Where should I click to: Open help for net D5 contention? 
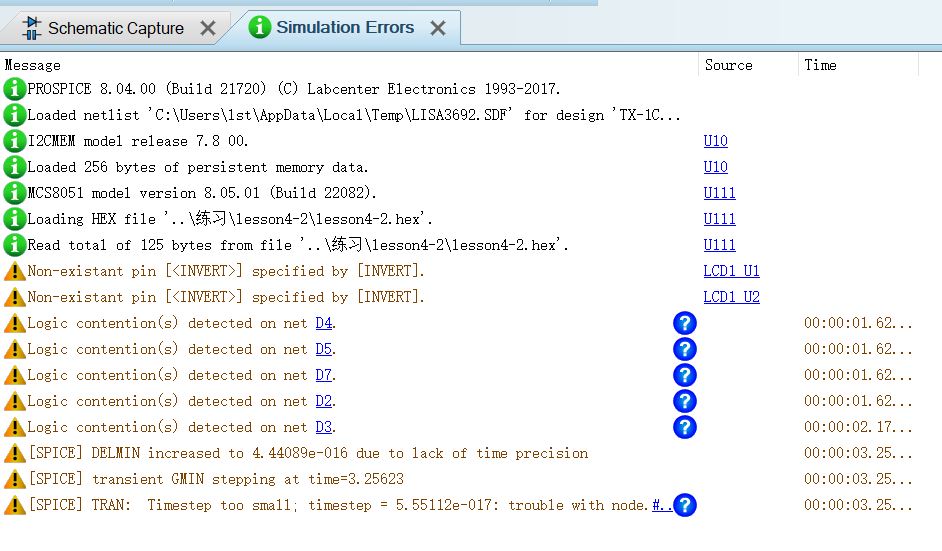pyautogui.click(x=685, y=349)
